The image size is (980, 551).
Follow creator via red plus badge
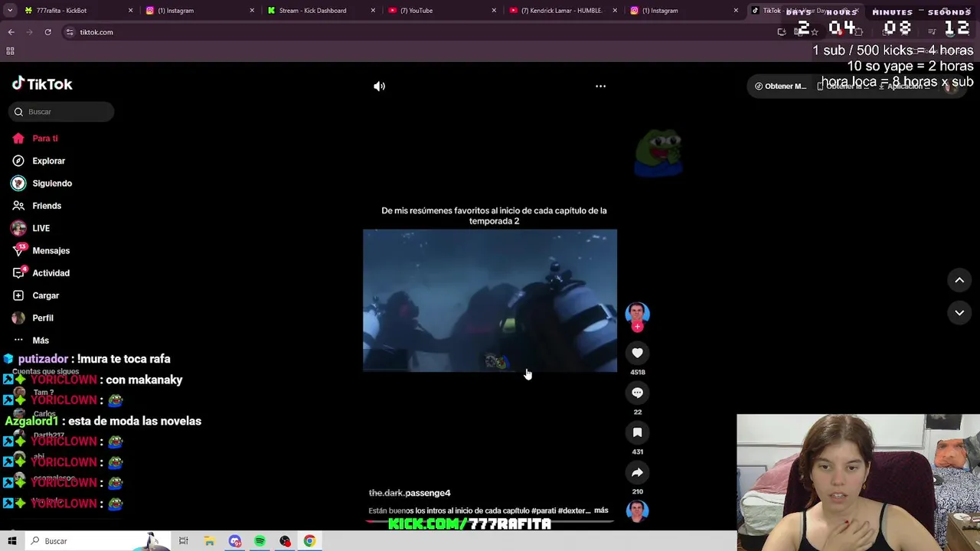point(637,327)
